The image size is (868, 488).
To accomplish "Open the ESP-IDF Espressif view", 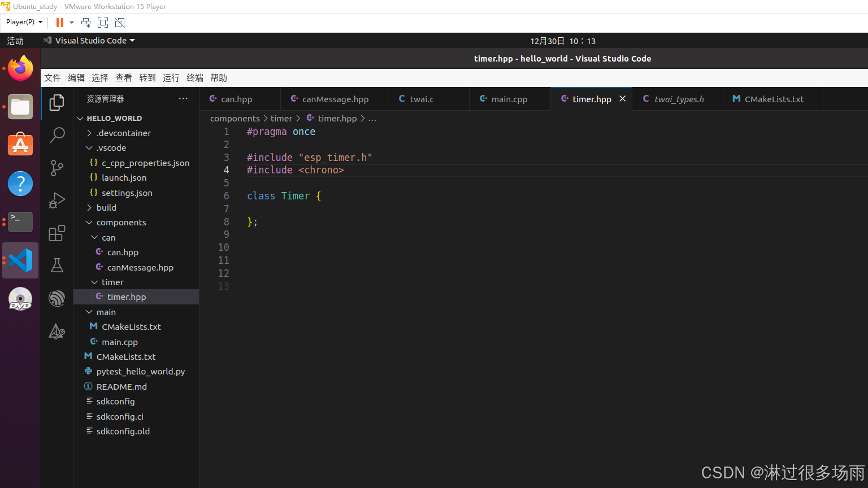I will point(57,298).
